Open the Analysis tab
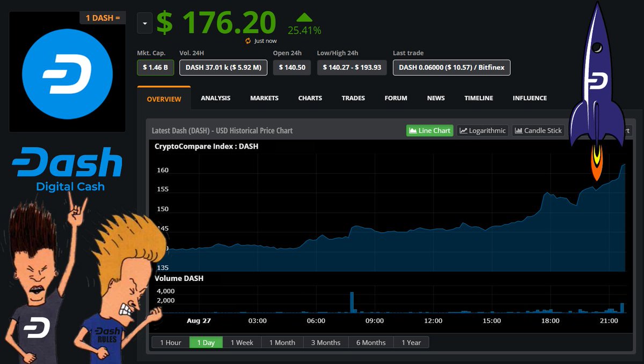Screen dimensions: 644x364 [x=216, y=98]
